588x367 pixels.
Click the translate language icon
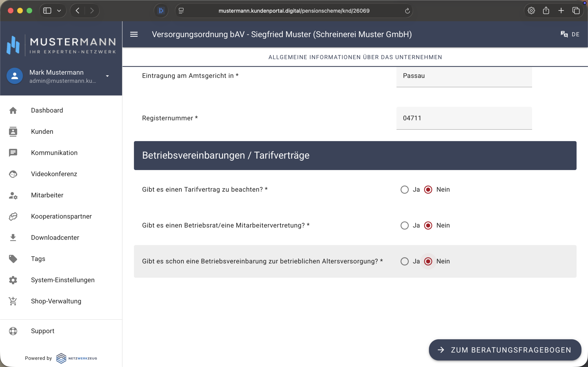[x=564, y=34]
